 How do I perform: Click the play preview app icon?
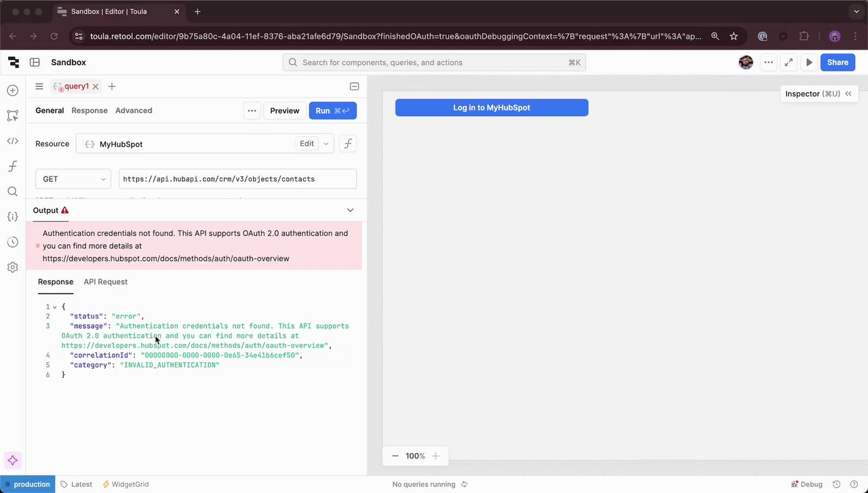coord(809,62)
